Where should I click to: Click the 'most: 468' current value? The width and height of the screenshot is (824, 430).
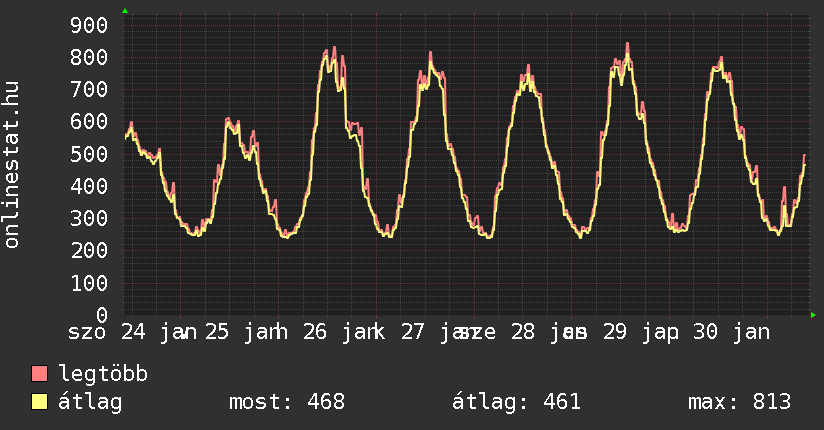(x=286, y=402)
